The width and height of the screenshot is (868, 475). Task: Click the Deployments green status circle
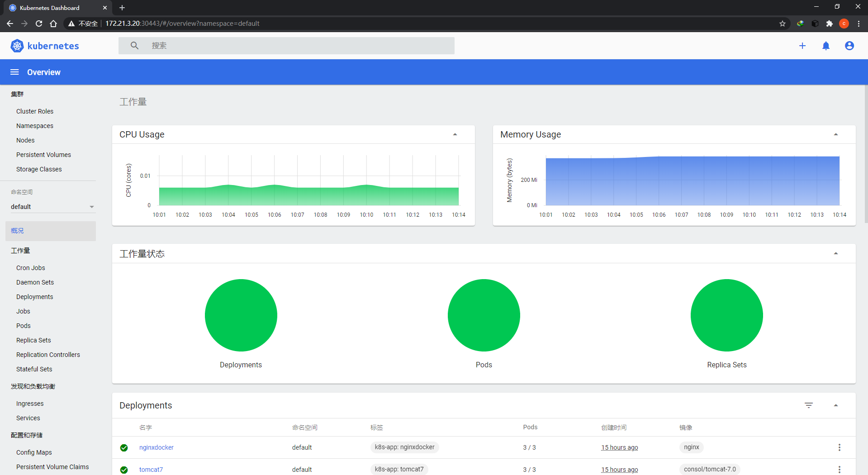coord(241,315)
